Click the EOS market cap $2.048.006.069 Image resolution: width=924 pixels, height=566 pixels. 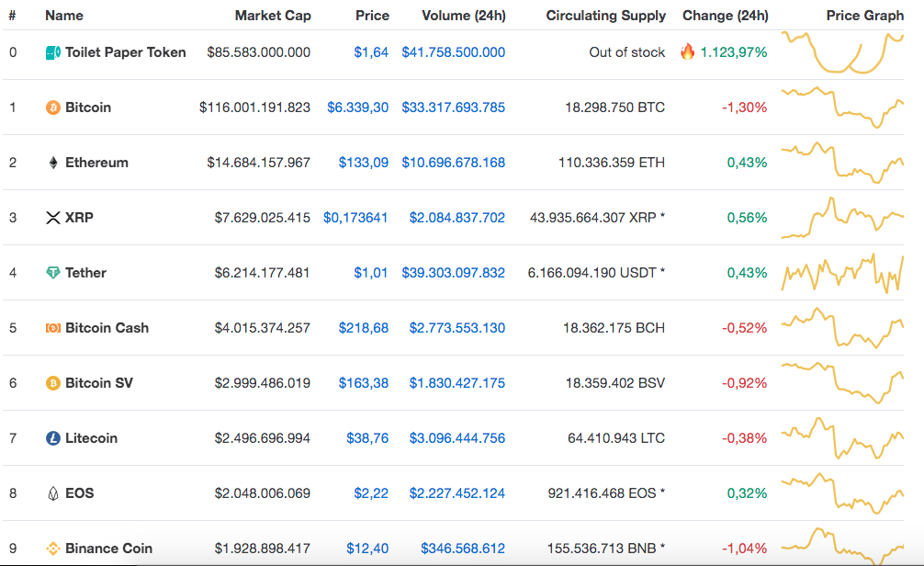pyautogui.click(x=263, y=493)
